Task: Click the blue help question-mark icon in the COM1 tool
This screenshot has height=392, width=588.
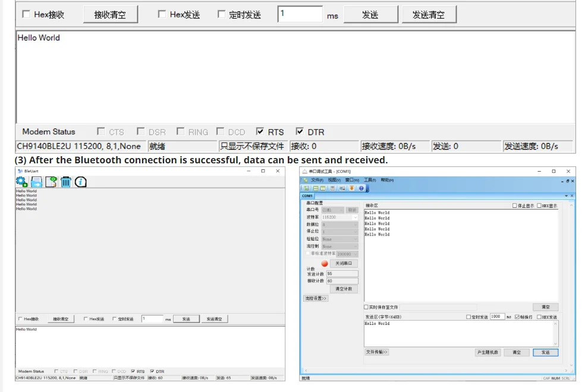Action: (x=361, y=188)
